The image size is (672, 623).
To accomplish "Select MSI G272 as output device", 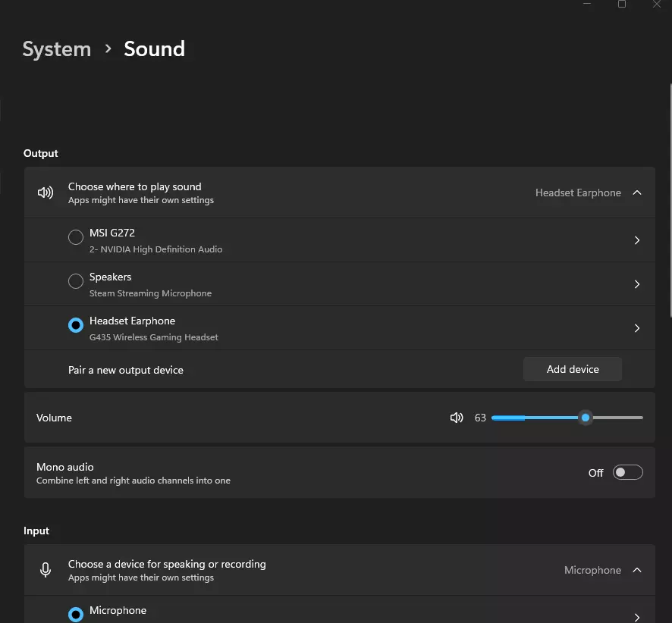I will (76, 238).
